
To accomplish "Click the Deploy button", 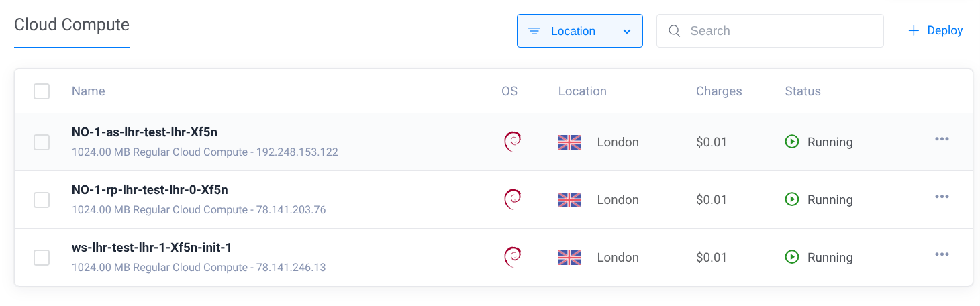I will click(935, 31).
